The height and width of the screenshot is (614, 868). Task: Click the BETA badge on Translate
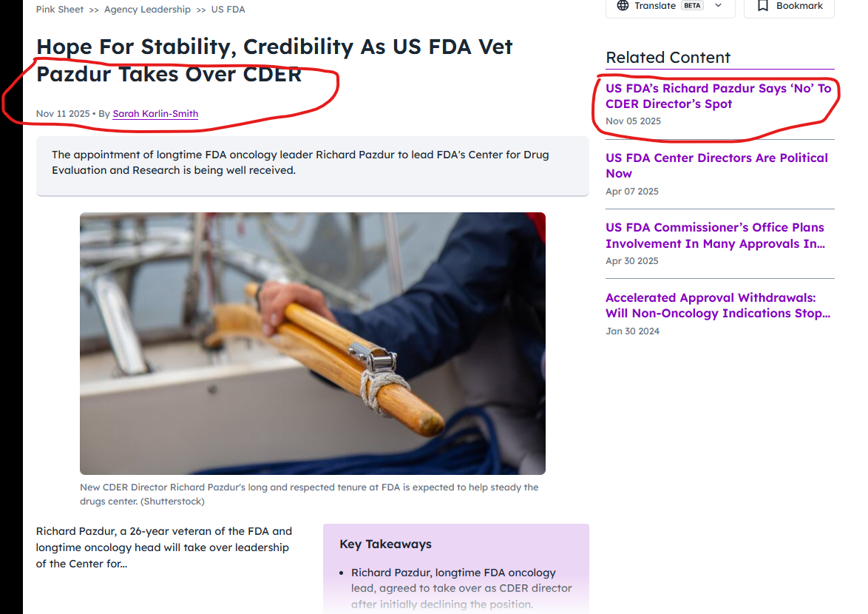[693, 6]
